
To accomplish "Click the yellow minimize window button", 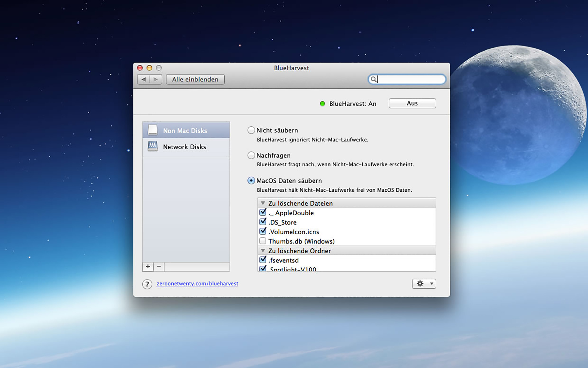I will [150, 68].
